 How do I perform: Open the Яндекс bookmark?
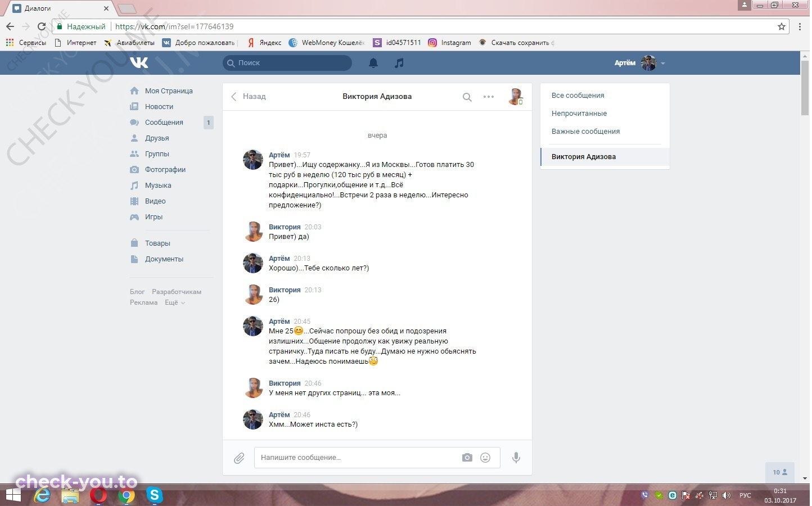(264, 43)
